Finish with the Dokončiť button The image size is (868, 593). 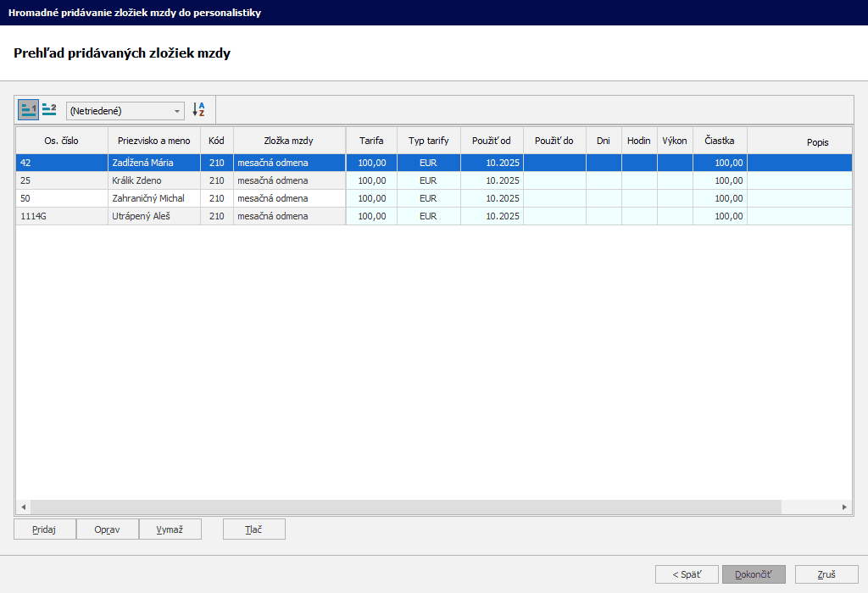pyautogui.click(x=754, y=574)
